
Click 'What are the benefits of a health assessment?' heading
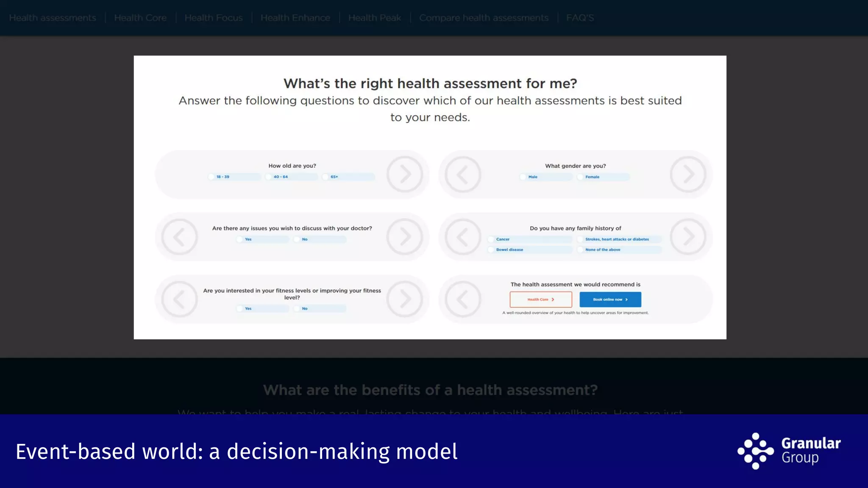click(430, 390)
